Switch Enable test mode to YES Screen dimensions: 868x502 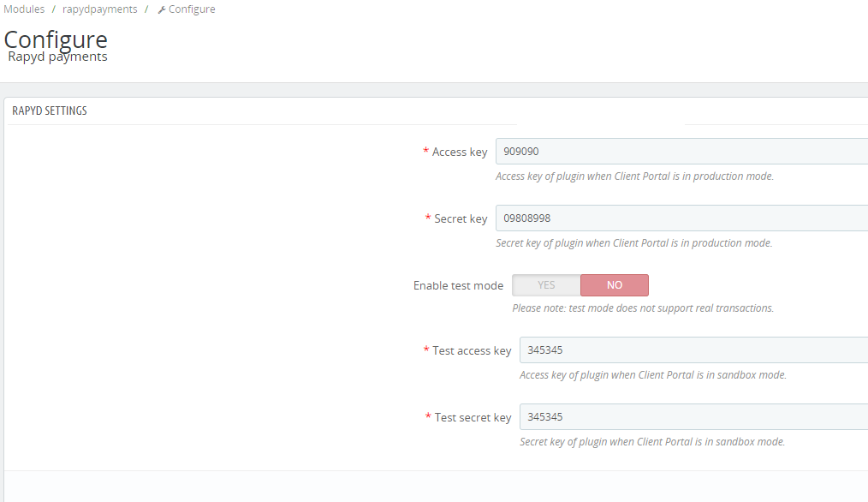[546, 285]
